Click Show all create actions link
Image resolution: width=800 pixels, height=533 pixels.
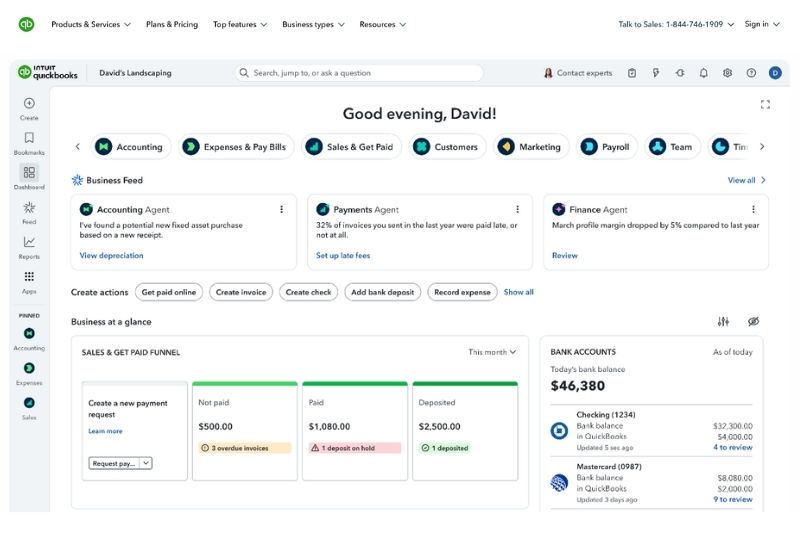(x=518, y=292)
